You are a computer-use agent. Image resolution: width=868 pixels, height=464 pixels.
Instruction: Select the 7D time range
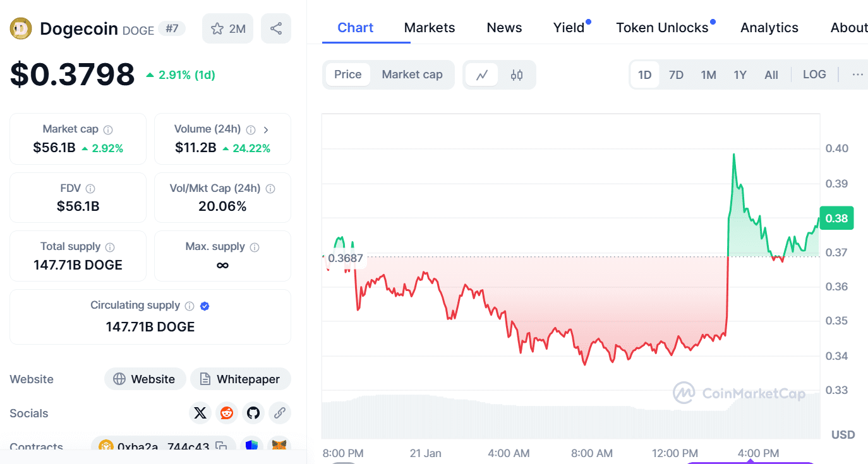676,75
